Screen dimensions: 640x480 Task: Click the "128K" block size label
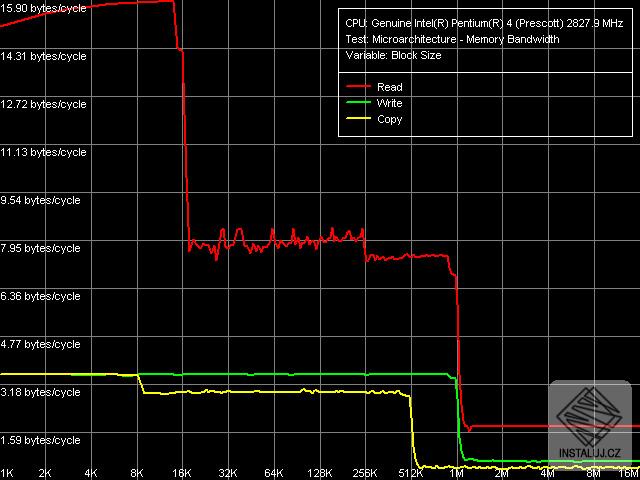[320, 474]
